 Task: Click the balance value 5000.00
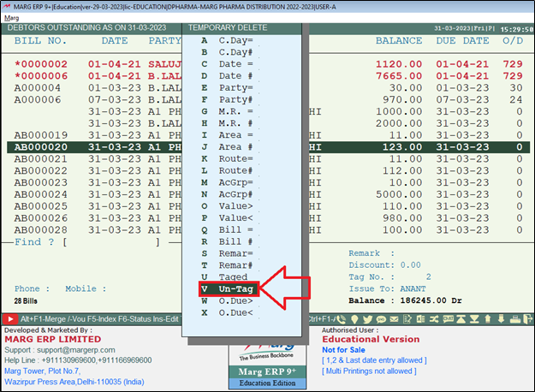click(399, 194)
